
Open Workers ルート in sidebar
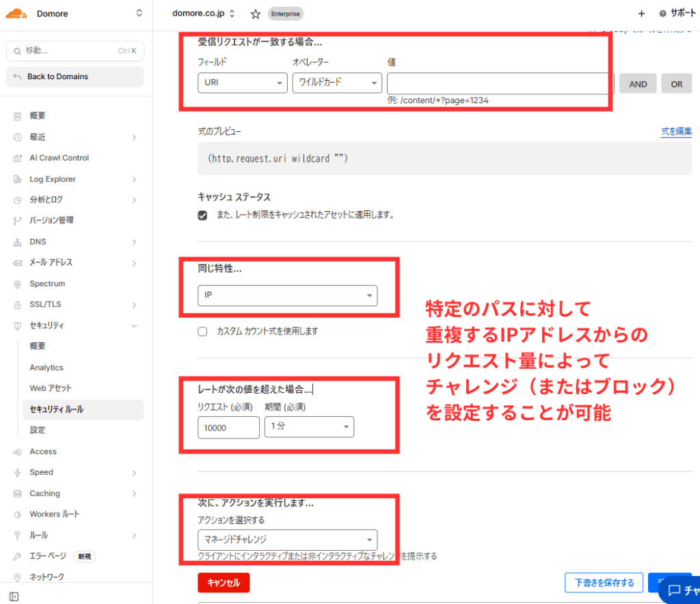point(54,514)
